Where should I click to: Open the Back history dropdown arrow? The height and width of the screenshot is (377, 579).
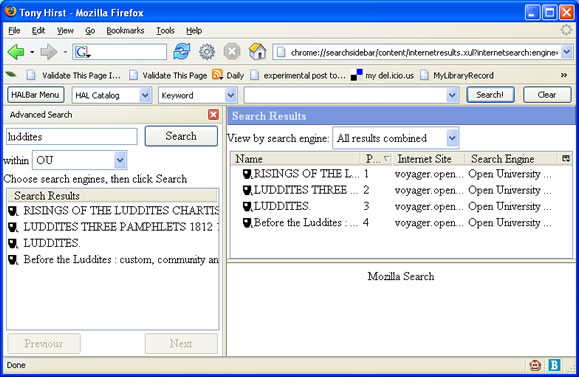(x=32, y=52)
